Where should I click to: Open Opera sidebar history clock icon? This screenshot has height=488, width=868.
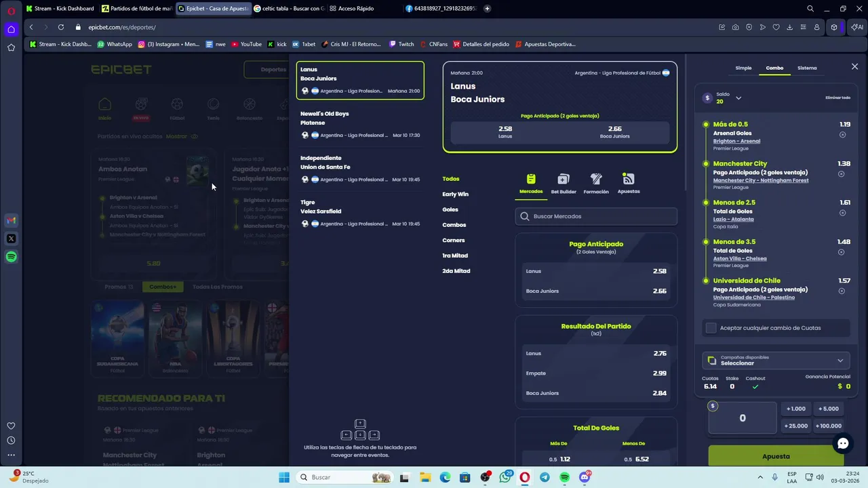pyautogui.click(x=11, y=441)
